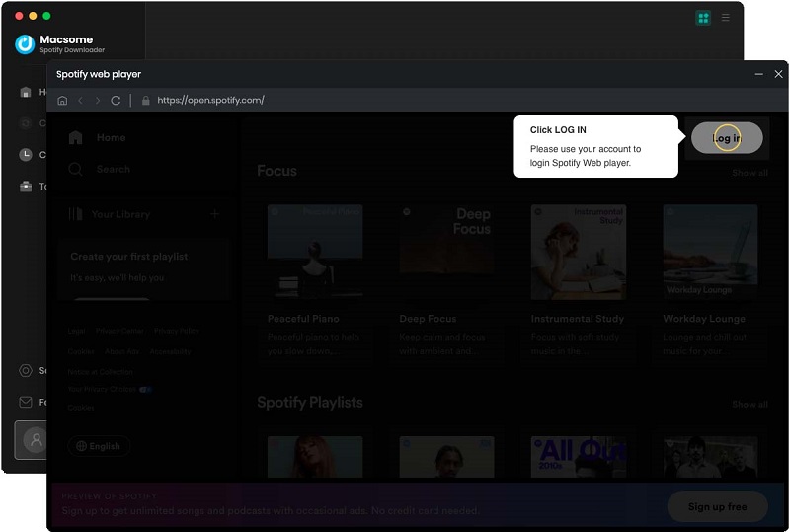Click Your Privacy Choices link

click(x=102, y=390)
